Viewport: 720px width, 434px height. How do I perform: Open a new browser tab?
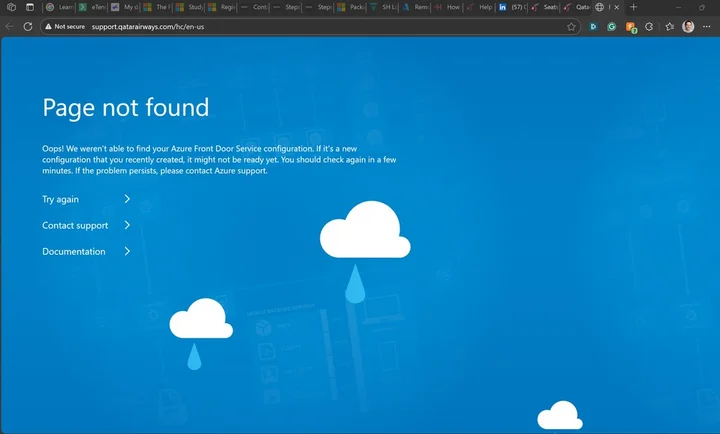click(x=633, y=7)
